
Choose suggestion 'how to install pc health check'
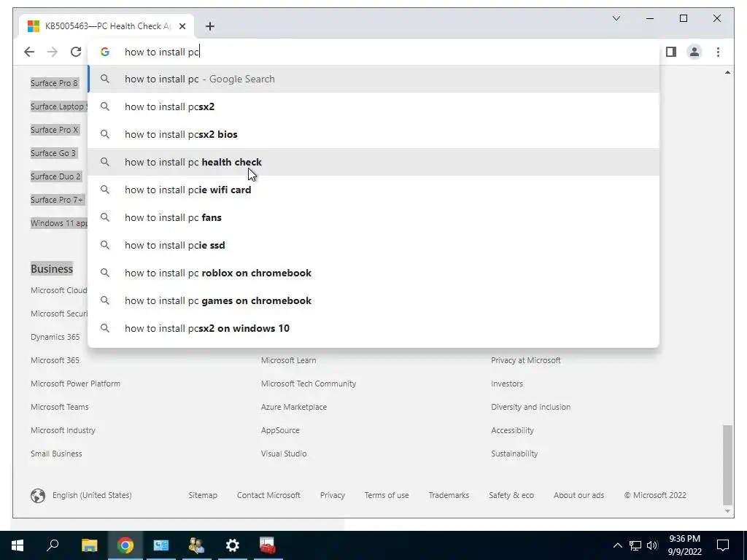(374, 162)
